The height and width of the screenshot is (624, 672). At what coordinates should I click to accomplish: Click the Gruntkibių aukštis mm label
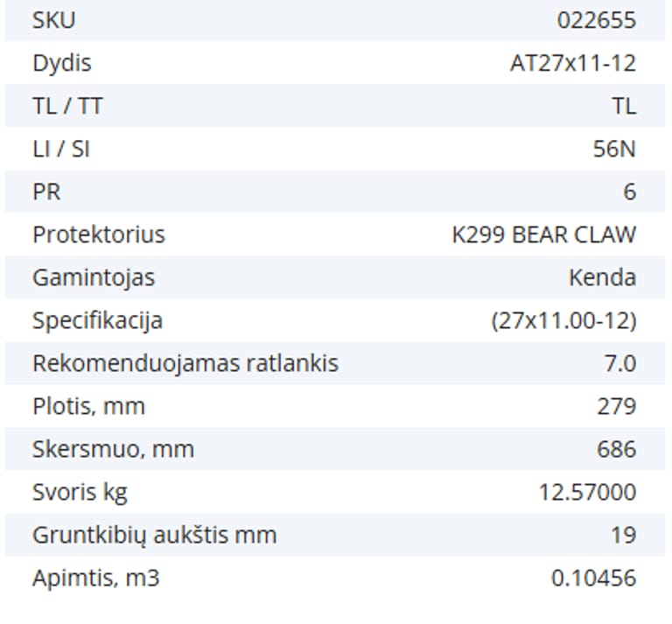(154, 535)
